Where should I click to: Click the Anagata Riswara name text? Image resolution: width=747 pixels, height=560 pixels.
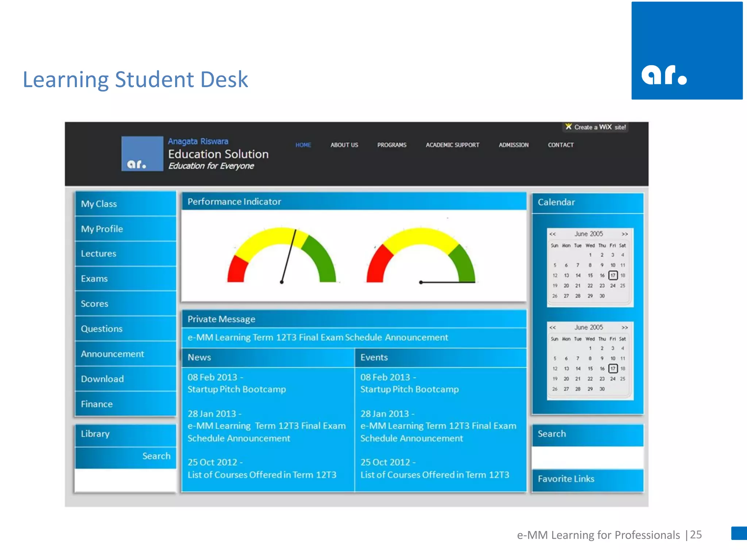(x=198, y=141)
